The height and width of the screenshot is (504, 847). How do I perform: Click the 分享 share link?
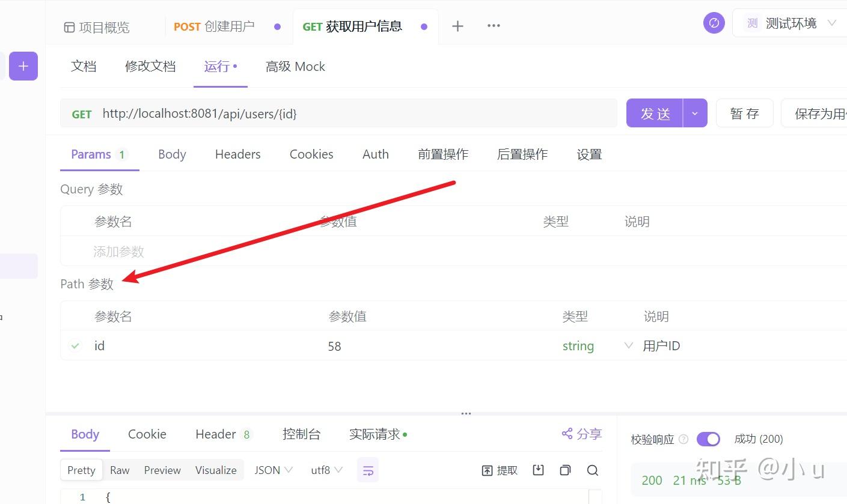click(x=581, y=434)
